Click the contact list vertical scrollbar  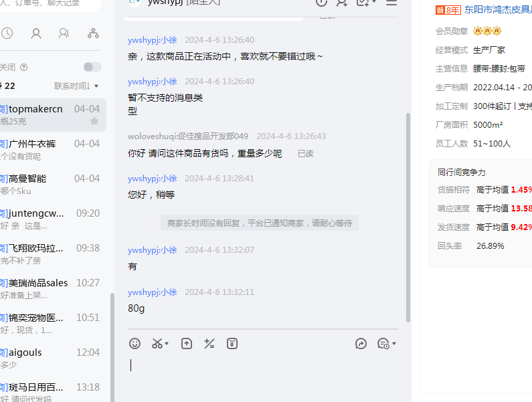pyautogui.click(x=112, y=347)
